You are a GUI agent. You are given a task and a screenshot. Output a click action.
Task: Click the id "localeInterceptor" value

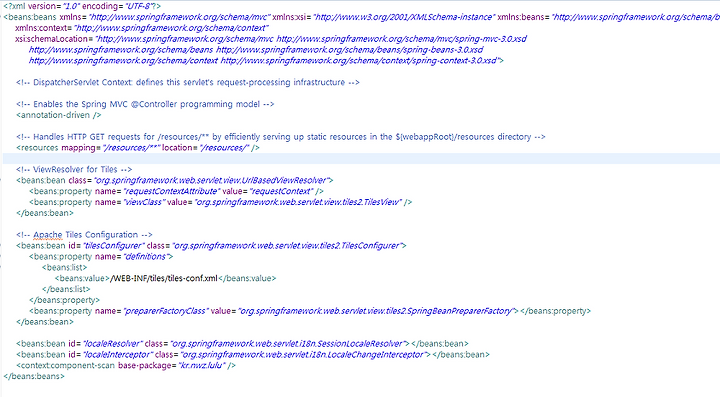pyautogui.click(x=118, y=355)
